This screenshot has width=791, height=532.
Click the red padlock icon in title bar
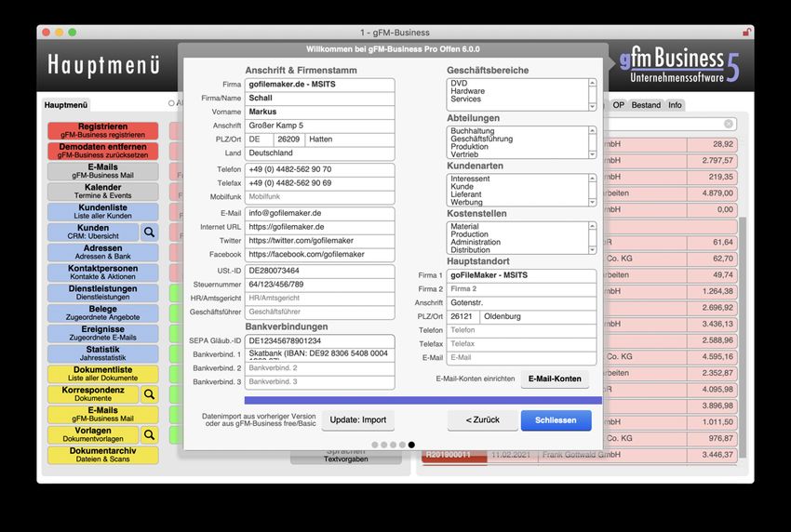tap(746, 33)
